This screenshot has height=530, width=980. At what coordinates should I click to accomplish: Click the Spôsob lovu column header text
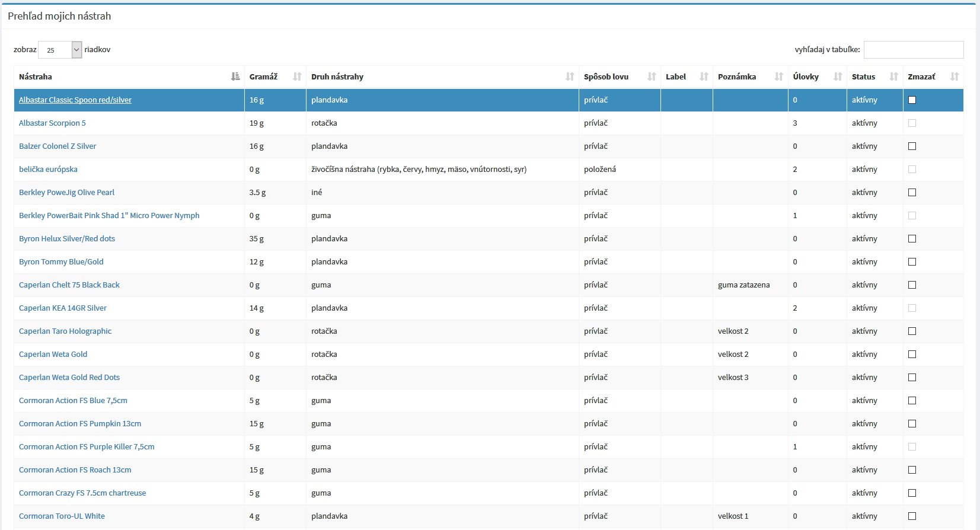[x=606, y=76]
